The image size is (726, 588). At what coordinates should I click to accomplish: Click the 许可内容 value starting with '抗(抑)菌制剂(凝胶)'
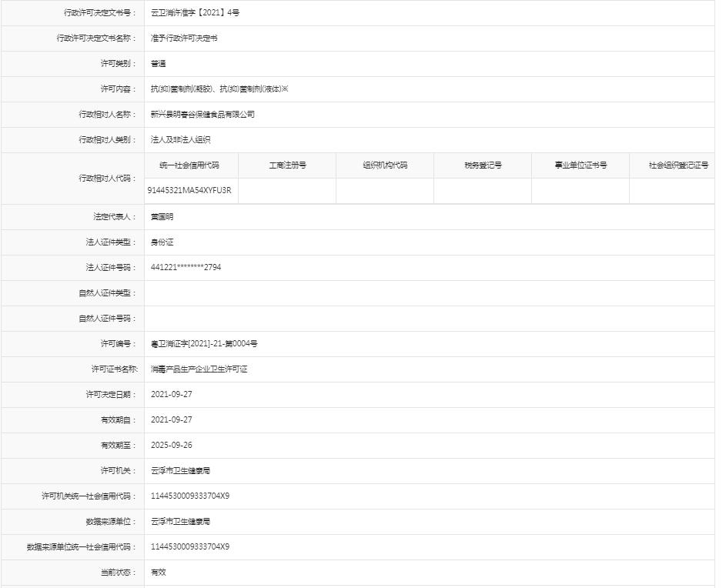pyautogui.click(x=219, y=89)
